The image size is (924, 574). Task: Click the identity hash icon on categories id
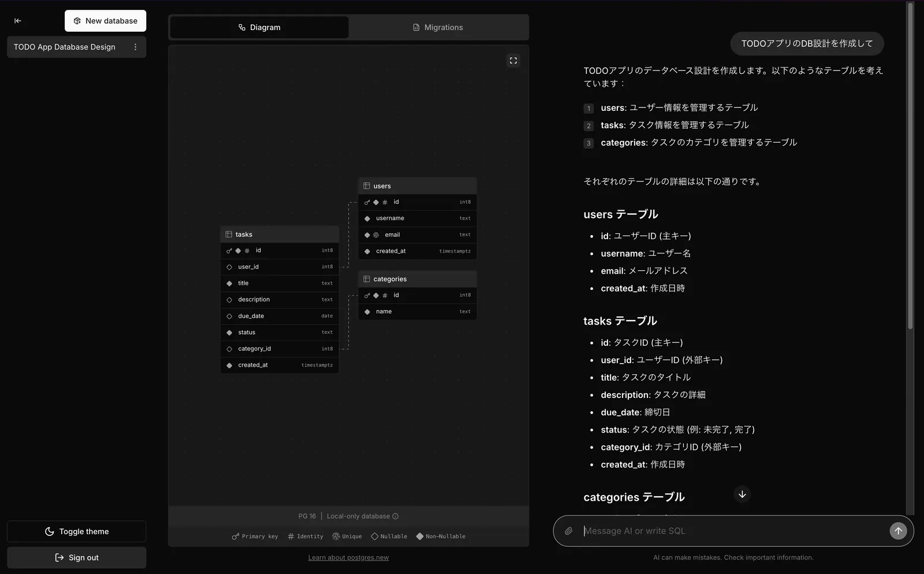[x=385, y=295]
